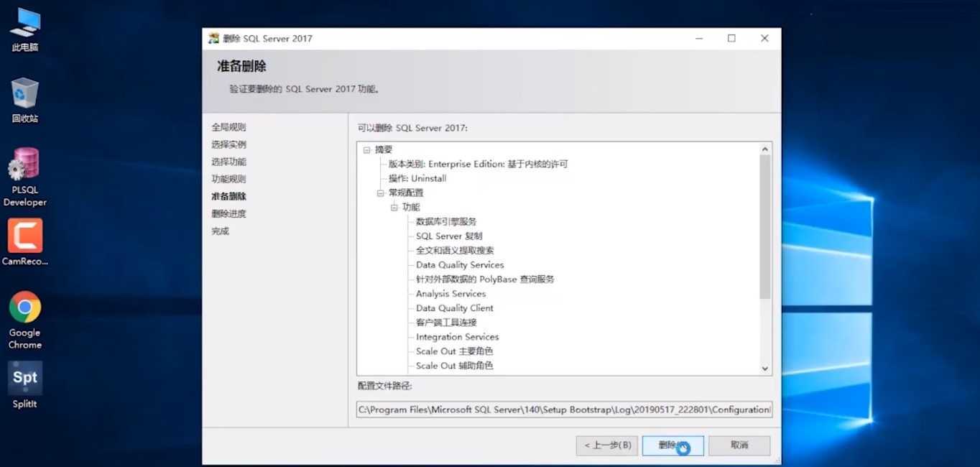The height and width of the screenshot is (467, 980).
Task: Select the Data Quality Services row
Action: [x=460, y=264]
